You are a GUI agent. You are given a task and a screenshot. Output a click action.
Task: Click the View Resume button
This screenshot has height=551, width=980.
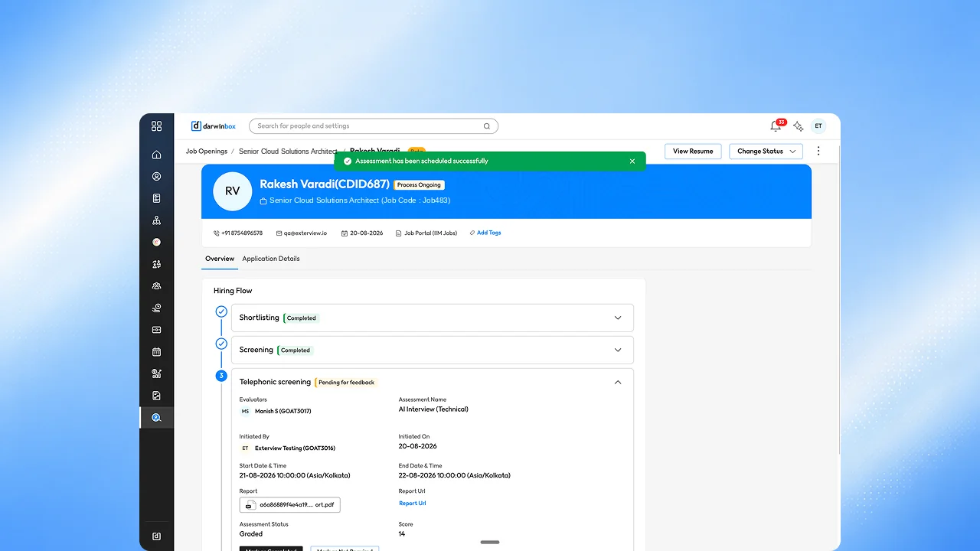coord(693,152)
